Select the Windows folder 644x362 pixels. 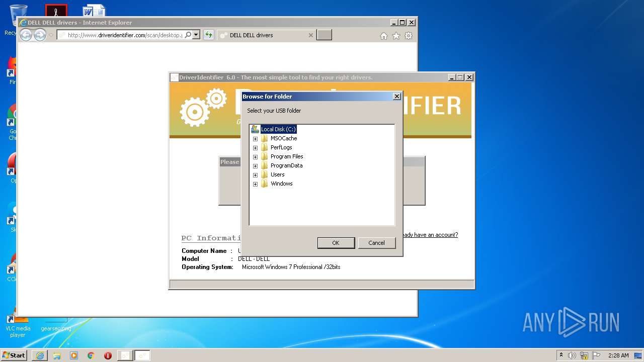[281, 184]
